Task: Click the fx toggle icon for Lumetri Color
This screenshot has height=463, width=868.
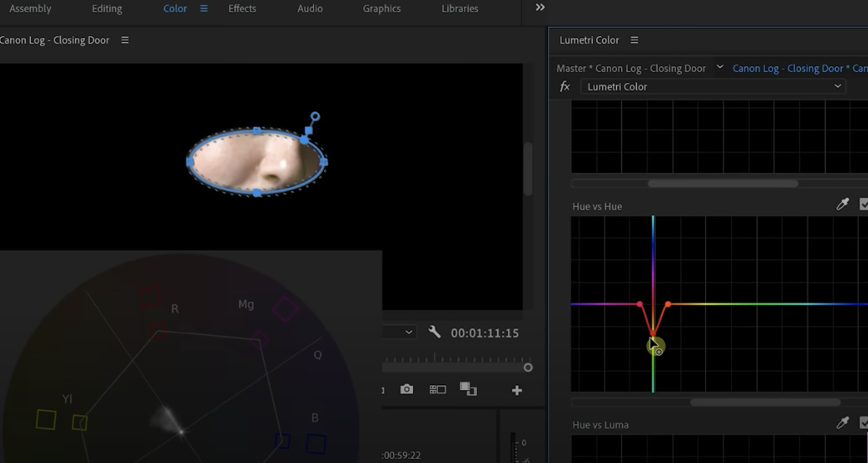Action: point(565,86)
